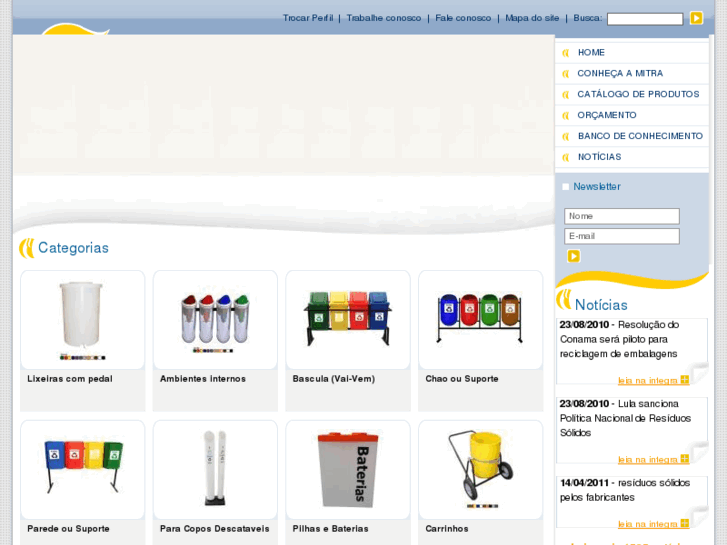
Task: Open BANCO DE CONHECIMENTO section
Action: point(640,136)
